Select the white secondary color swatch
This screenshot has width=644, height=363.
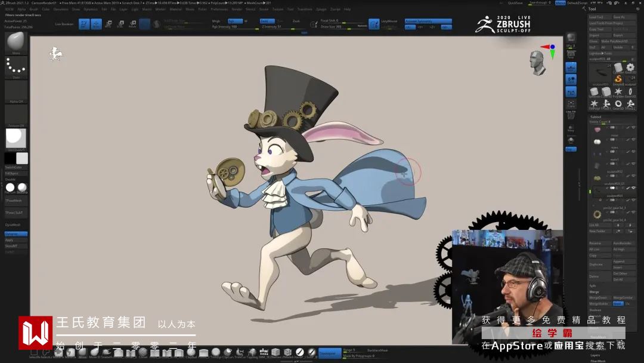point(22,158)
